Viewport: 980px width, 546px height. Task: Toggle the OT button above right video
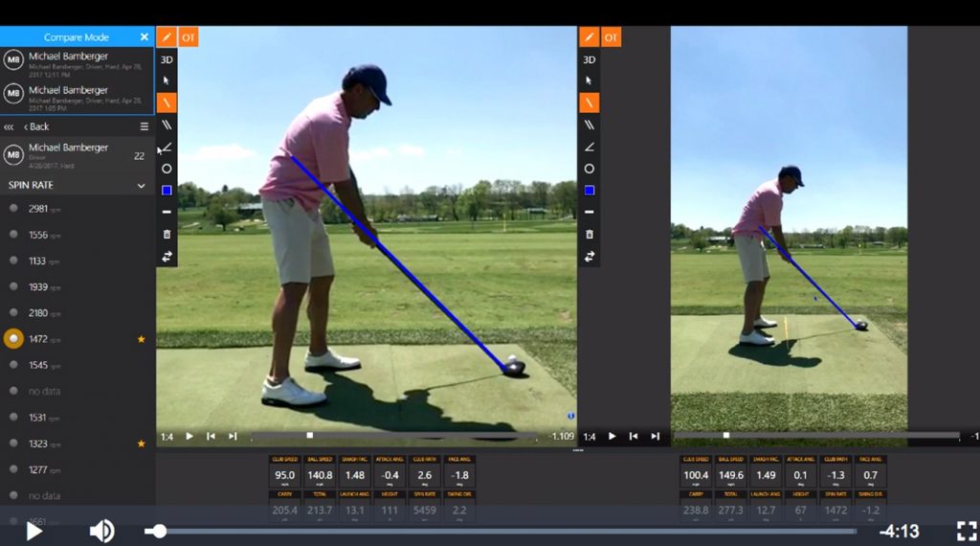pyautogui.click(x=611, y=37)
